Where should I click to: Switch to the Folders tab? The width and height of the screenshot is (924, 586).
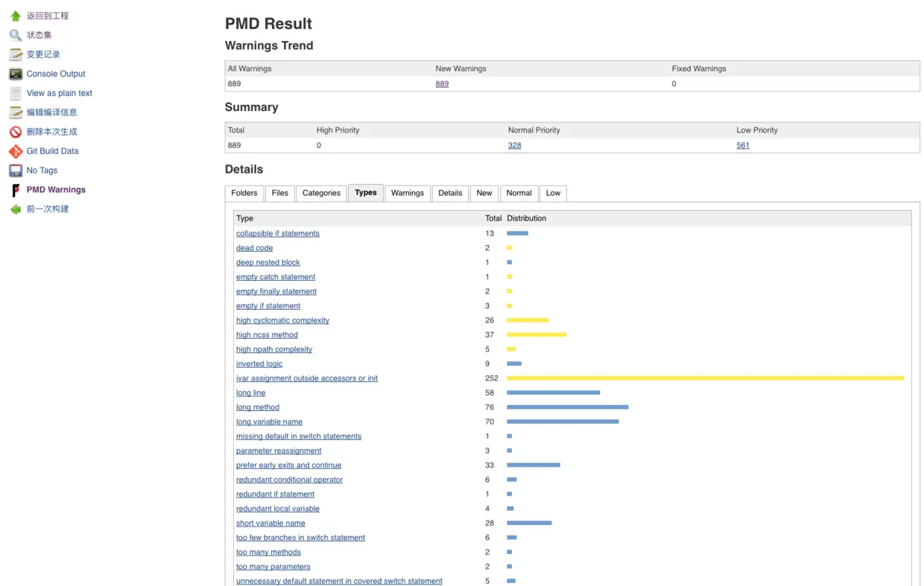[x=244, y=193]
